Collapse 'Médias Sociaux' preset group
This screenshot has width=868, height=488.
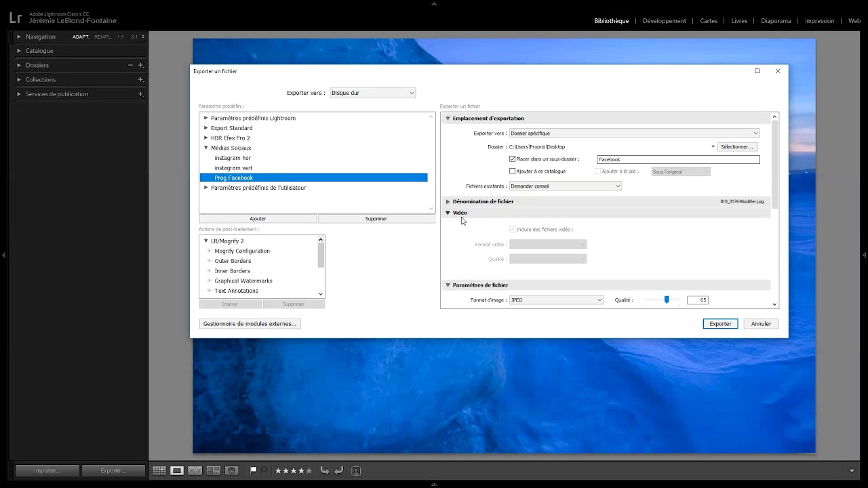(x=206, y=148)
